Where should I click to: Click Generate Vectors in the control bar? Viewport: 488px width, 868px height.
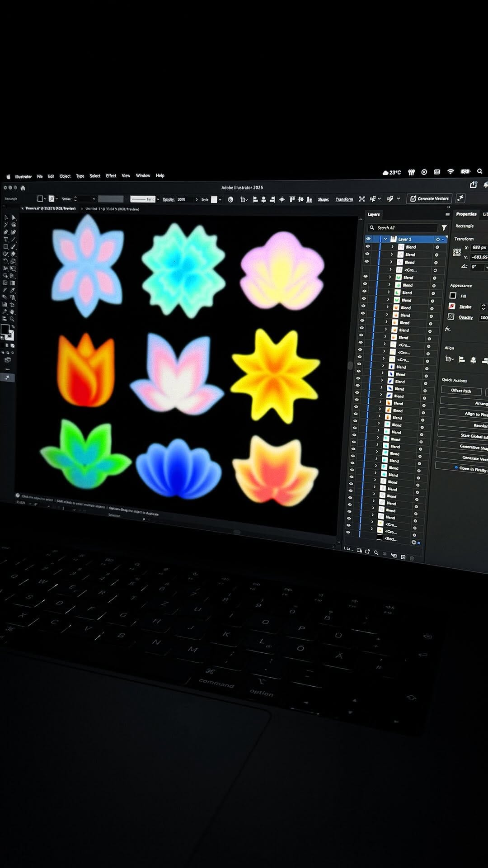click(x=430, y=198)
